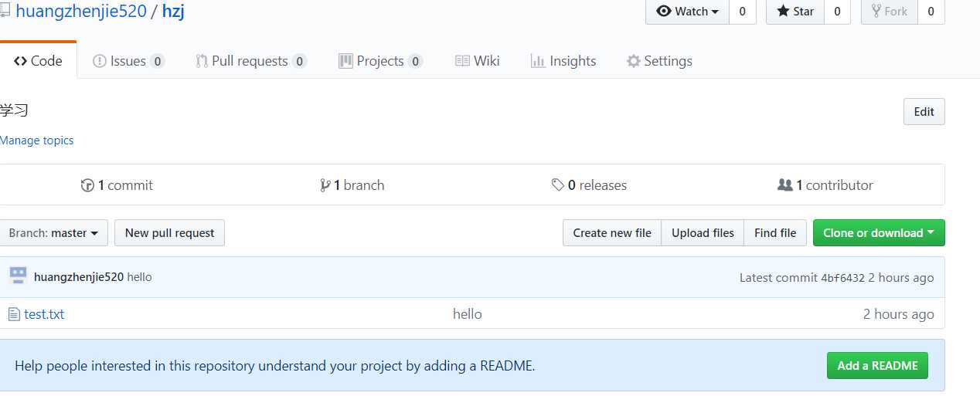
Task: Click the Fork icon
Action: pos(876,12)
